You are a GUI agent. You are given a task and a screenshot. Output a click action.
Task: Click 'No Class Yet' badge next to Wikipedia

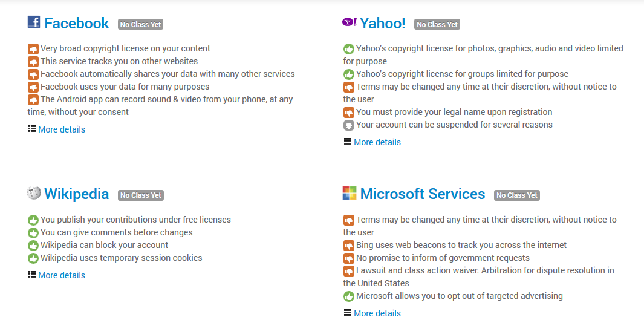click(x=141, y=195)
